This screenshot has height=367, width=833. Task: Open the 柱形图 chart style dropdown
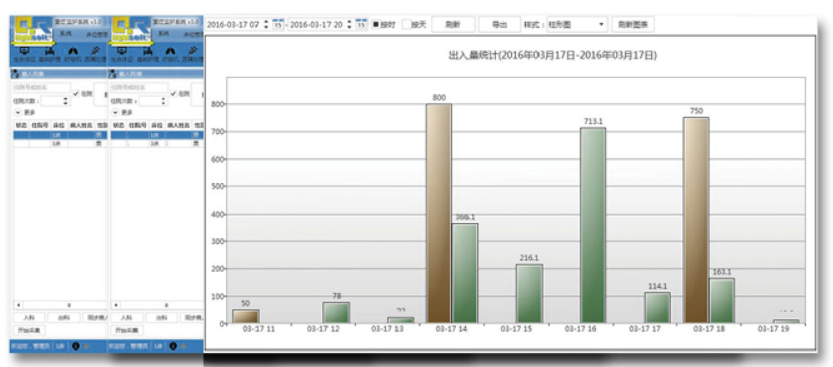(577, 24)
